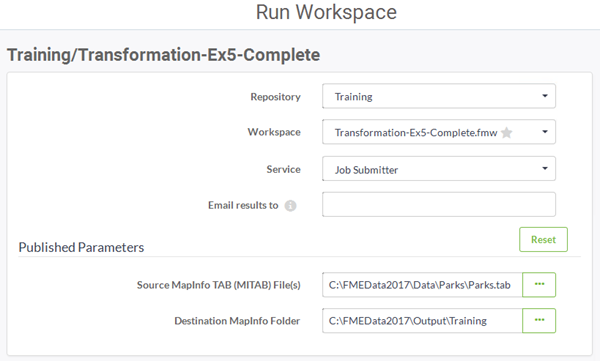
Task: Open file browser for Source MapInfo TAB files
Action: [539, 284]
